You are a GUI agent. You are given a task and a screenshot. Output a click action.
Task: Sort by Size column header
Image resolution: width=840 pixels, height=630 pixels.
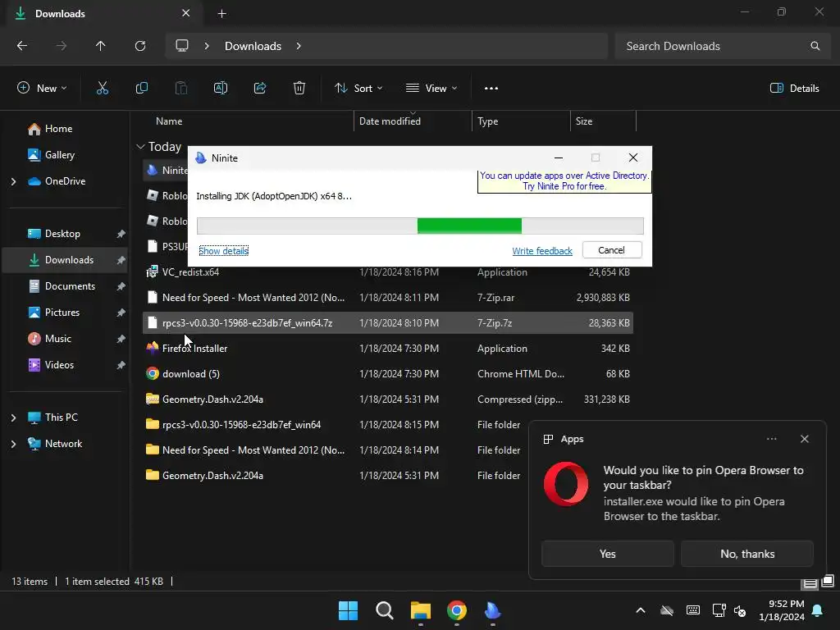[x=603, y=121]
